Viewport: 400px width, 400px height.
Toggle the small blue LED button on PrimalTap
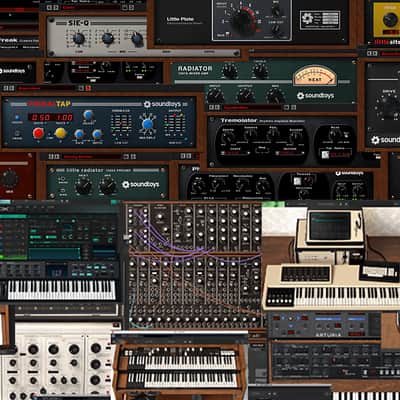(17, 118)
